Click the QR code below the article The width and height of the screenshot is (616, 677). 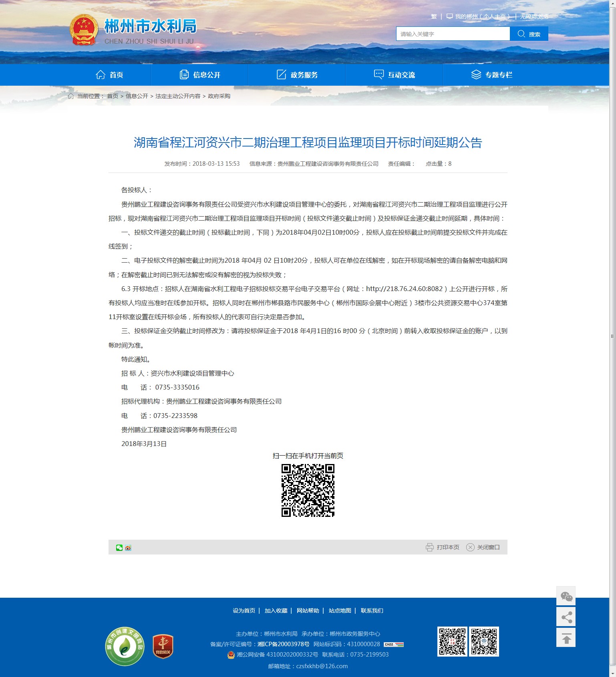pyautogui.click(x=308, y=490)
